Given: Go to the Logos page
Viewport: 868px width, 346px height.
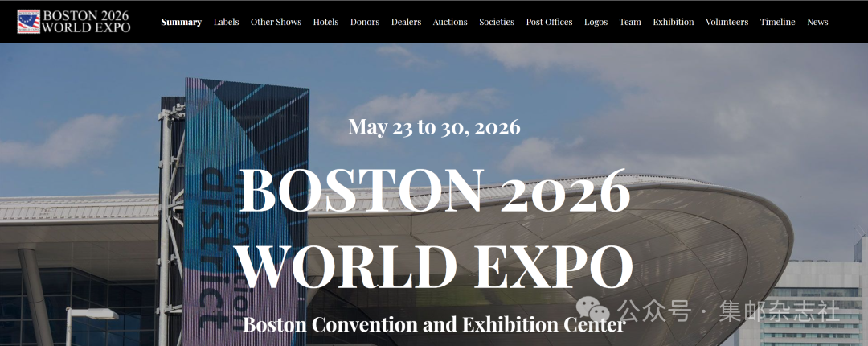Looking at the screenshot, I should pos(596,23).
